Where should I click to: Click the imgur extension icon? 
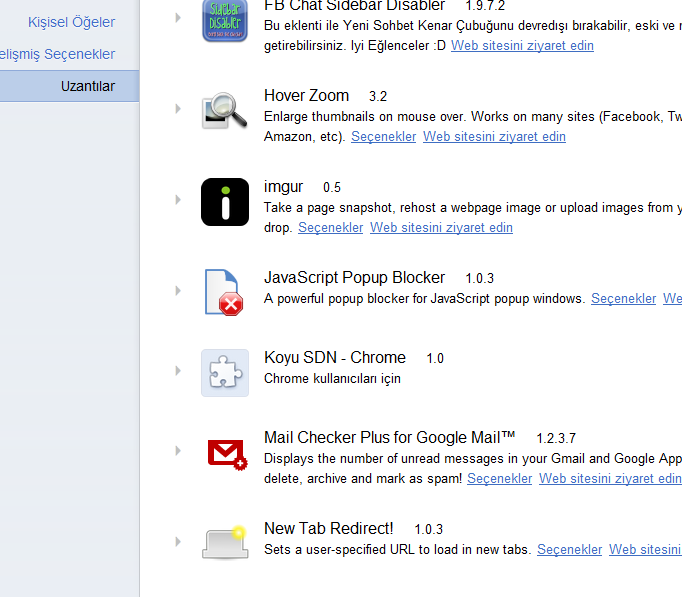225,202
